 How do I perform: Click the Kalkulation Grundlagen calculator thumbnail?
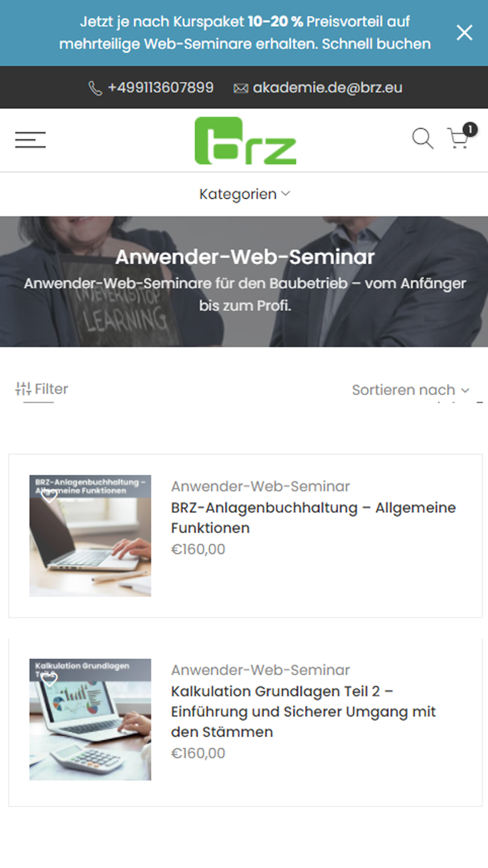90,719
